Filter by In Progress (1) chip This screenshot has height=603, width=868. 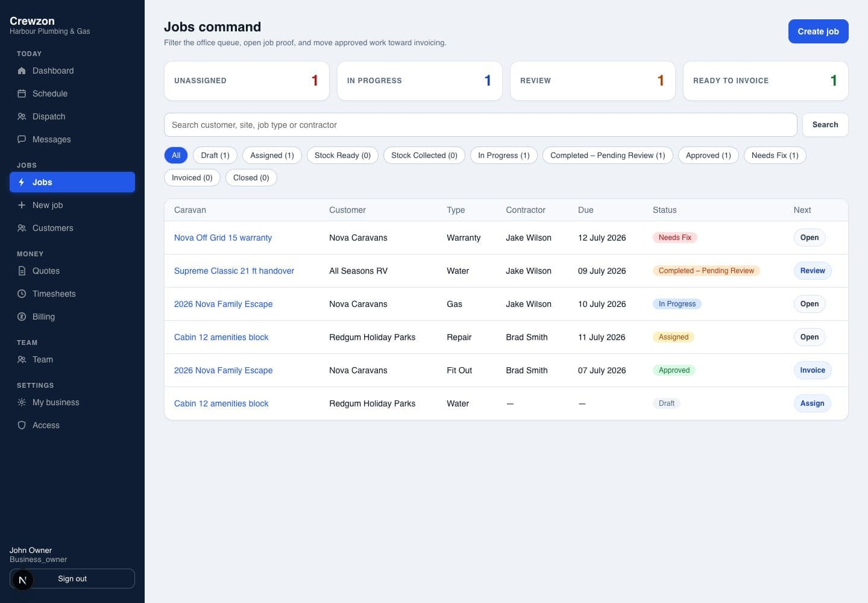click(504, 156)
